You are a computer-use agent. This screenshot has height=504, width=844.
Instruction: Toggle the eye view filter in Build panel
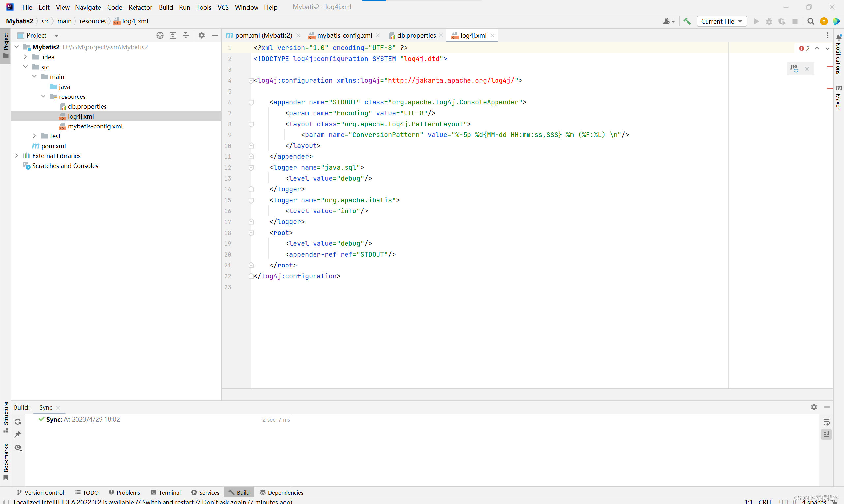[18, 448]
